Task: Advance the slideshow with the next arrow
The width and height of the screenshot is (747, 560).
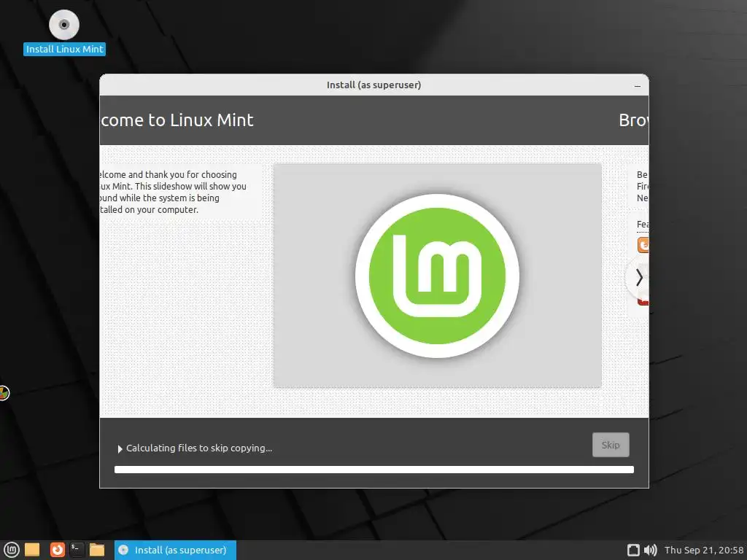Action: click(x=638, y=277)
